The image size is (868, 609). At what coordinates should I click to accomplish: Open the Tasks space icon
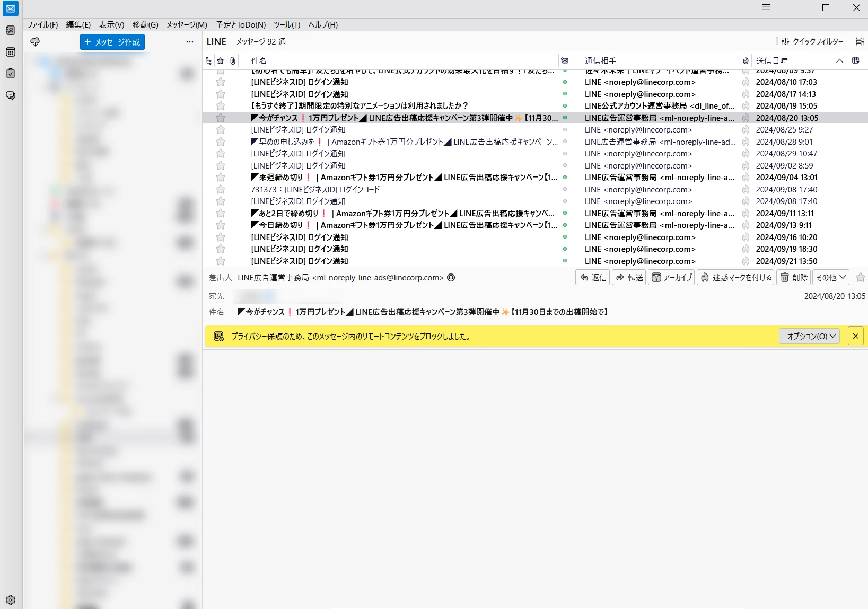coord(11,74)
